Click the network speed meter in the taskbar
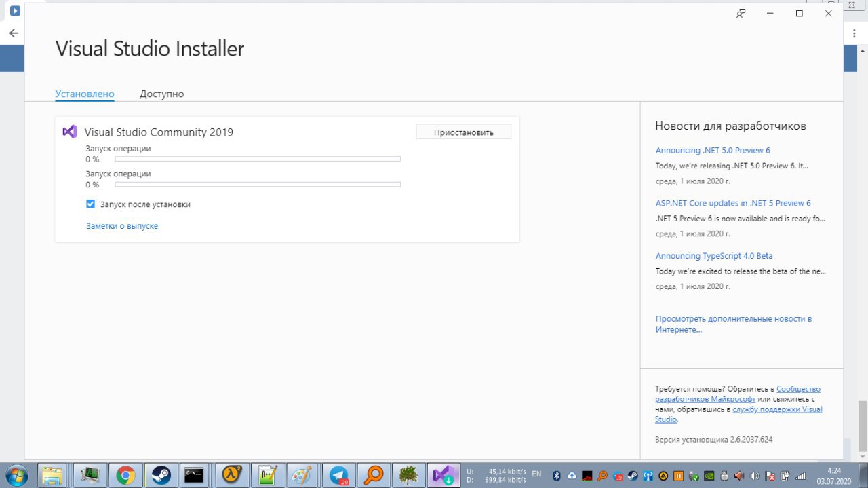Viewport: 868px width, 488px height. tap(496, 475)
